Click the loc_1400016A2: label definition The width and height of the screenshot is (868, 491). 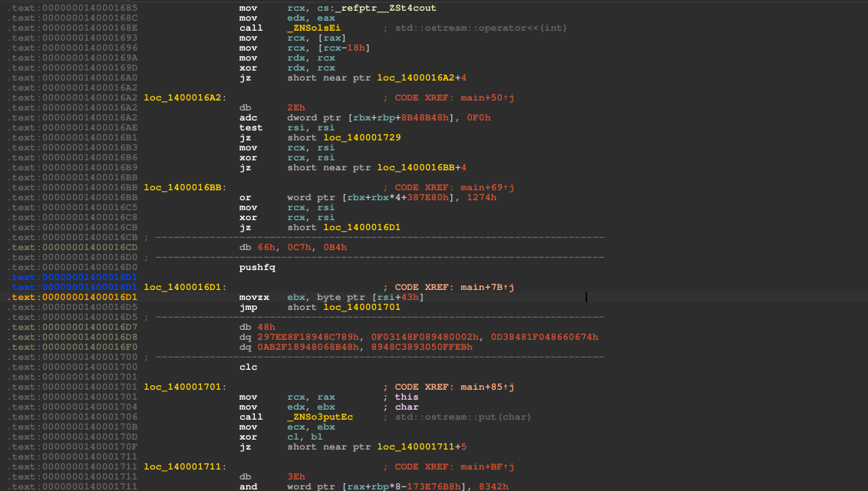pyautogui.click(x=186, y=98)
